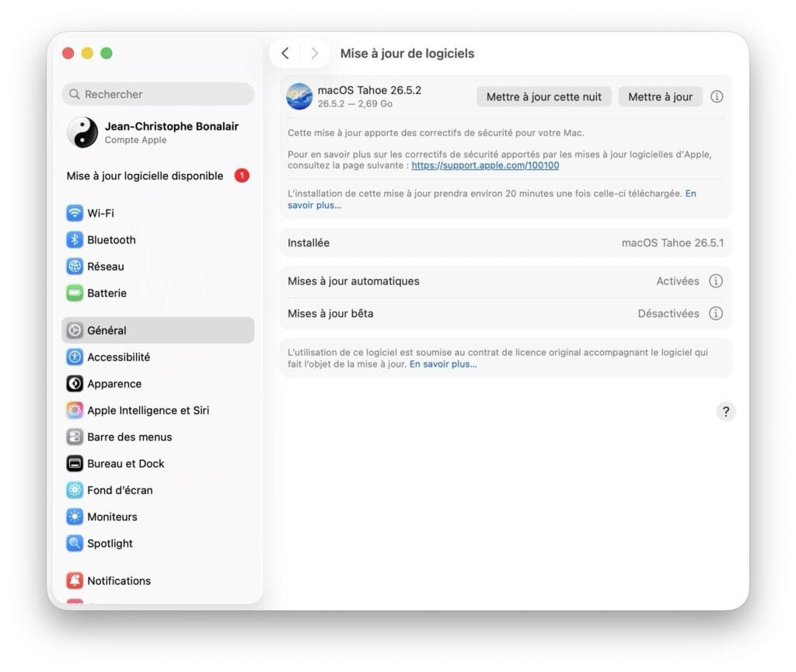This screenshot has height=672, width=796.
Task: Show info for macOS Tahoe 26.5.2 update
Action: [717, 96]
